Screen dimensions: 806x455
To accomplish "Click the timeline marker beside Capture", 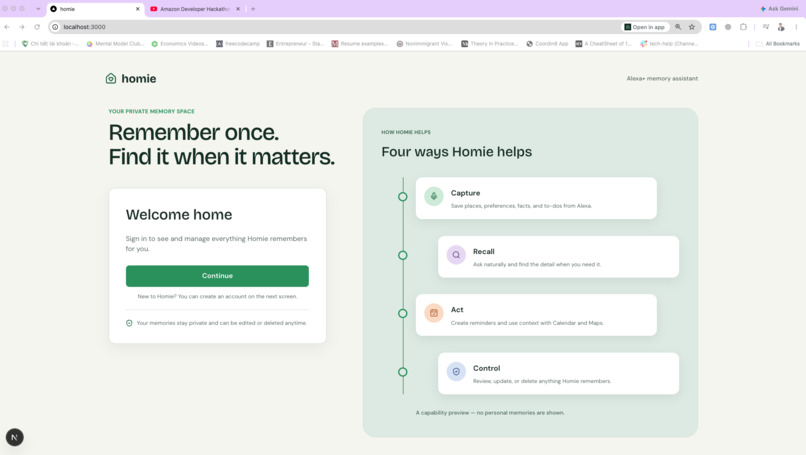I will (x=403, y=196).
